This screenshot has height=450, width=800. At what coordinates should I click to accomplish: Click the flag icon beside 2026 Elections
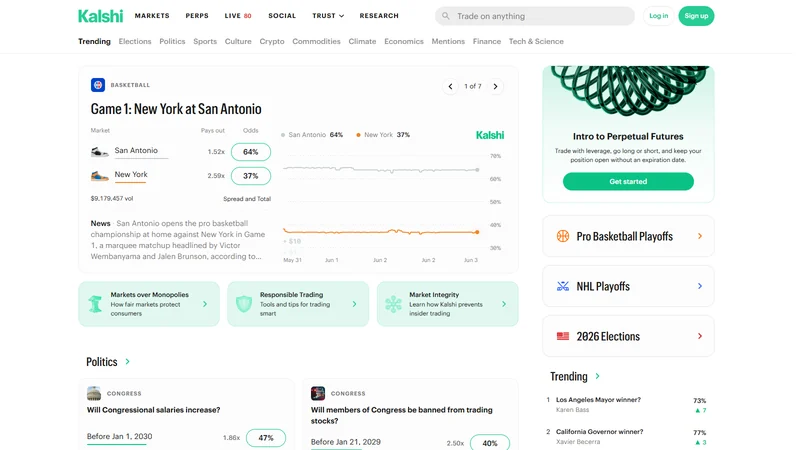tap(563, 336)
